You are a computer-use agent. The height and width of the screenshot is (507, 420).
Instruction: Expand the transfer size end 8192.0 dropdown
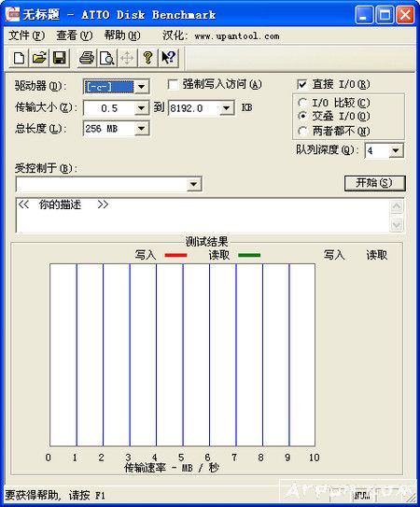[x=227, y=108]
